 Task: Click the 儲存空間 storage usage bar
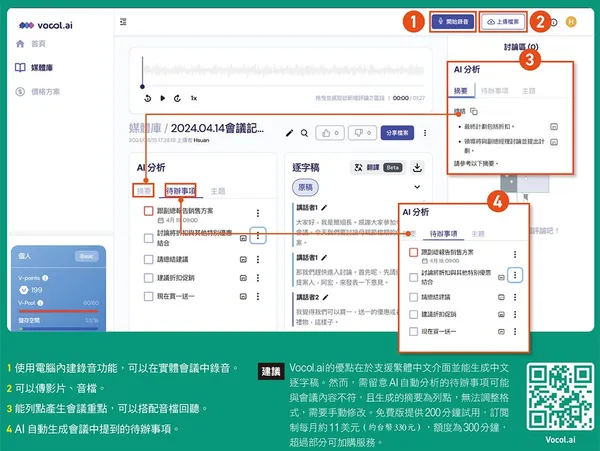point(59,328)
